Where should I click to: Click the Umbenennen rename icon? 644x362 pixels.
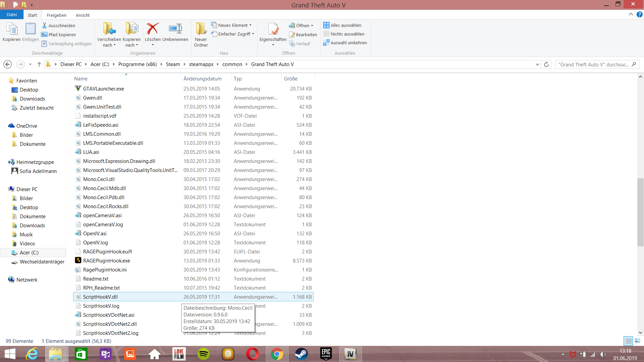click(x=175, y=29)
